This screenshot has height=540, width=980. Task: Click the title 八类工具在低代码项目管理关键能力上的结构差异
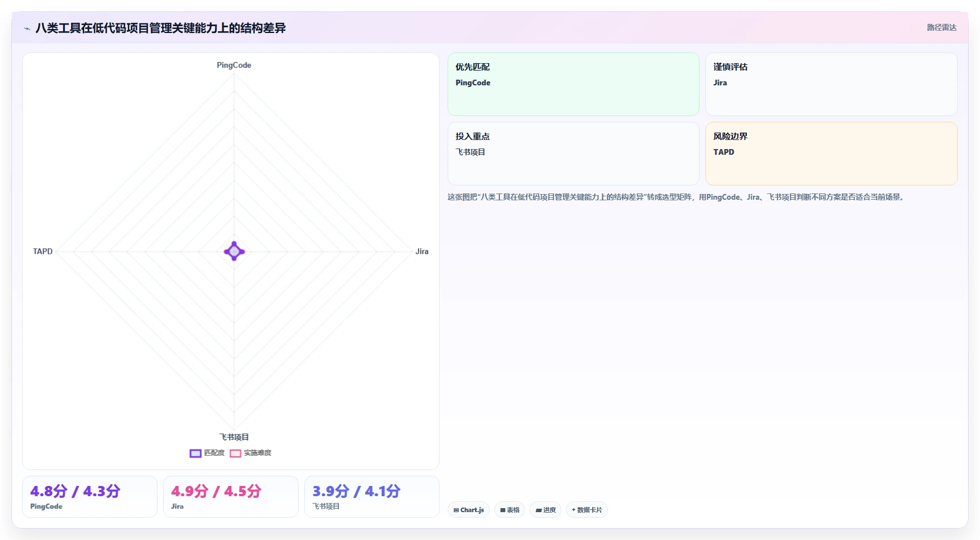click(x=160, y=28)
